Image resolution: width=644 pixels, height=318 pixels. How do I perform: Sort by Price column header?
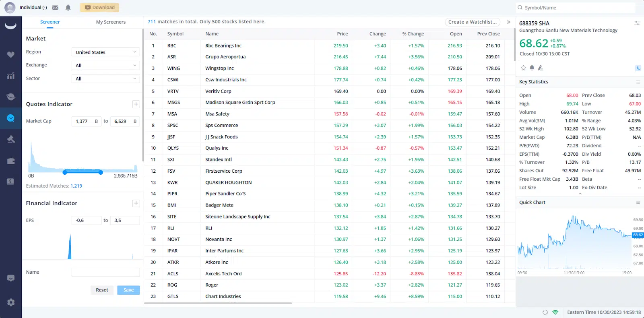tap(343, 34)
